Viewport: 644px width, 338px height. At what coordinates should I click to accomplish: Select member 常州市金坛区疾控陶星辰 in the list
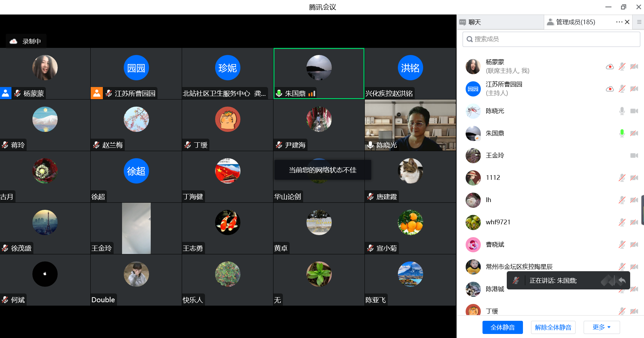coord(550,267)
